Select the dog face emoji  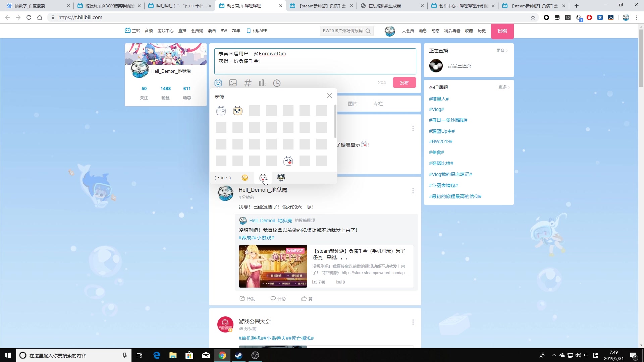(238, 111)
